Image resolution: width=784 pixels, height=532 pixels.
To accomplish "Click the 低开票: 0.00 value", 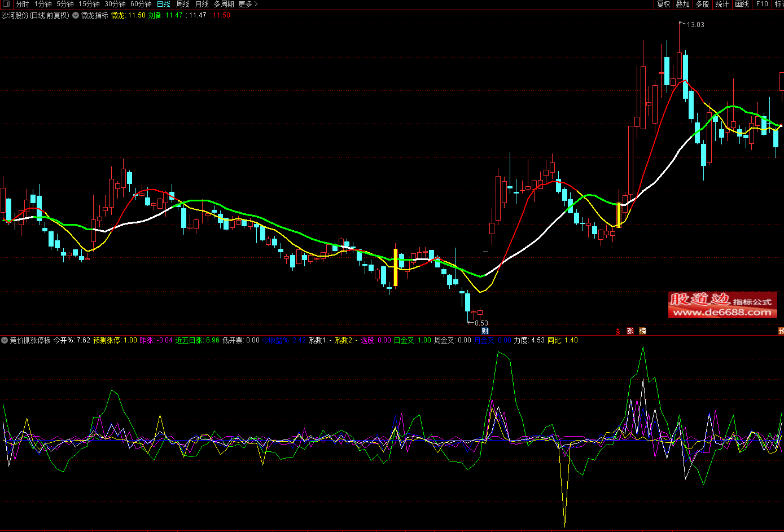I will [x=241, y=340].
